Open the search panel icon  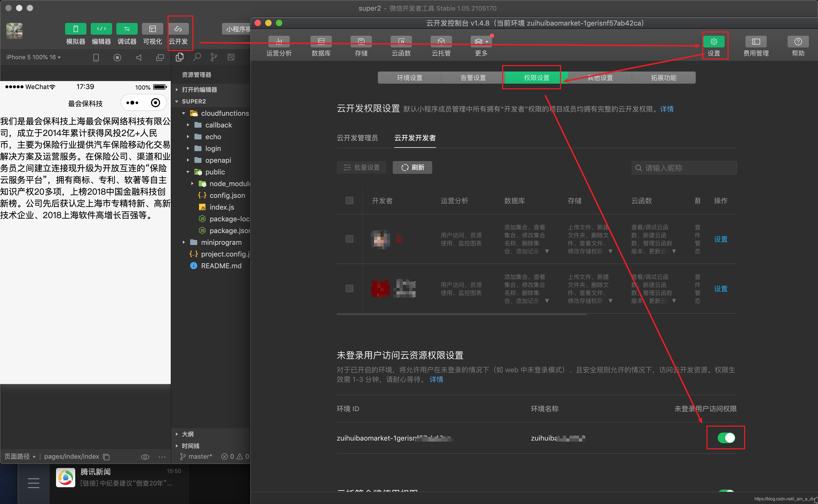197,57
